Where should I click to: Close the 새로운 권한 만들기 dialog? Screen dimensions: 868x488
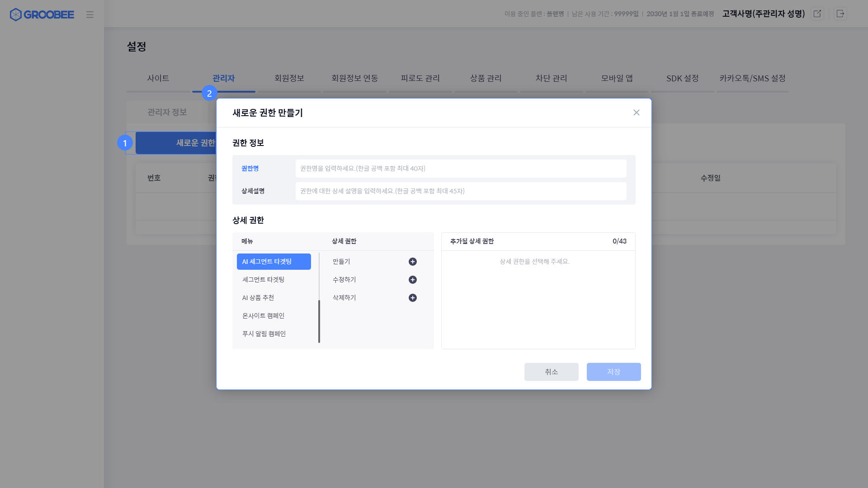(636, 113)
